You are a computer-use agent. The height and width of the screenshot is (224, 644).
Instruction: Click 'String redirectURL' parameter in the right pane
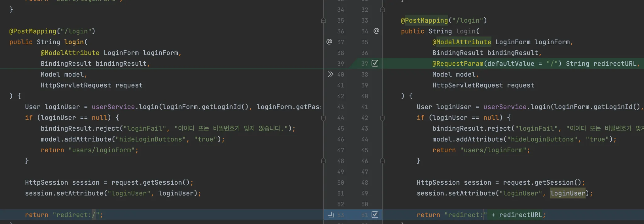601,64
